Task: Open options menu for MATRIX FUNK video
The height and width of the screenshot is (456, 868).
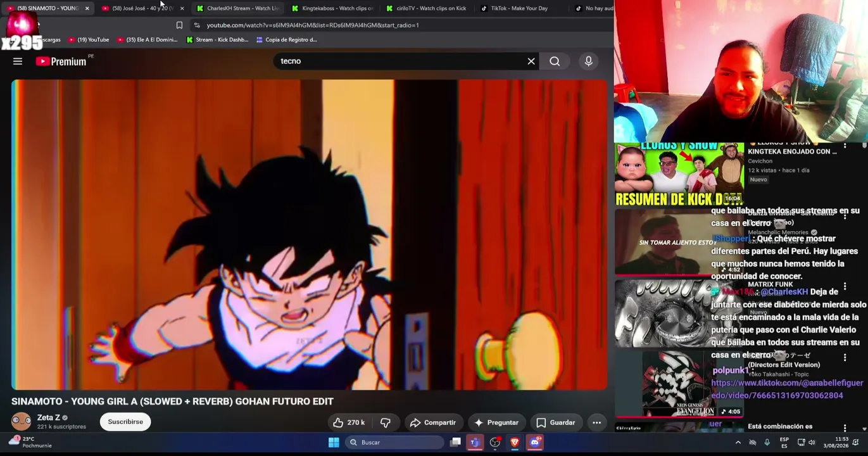Action: [x=845, y=287]
